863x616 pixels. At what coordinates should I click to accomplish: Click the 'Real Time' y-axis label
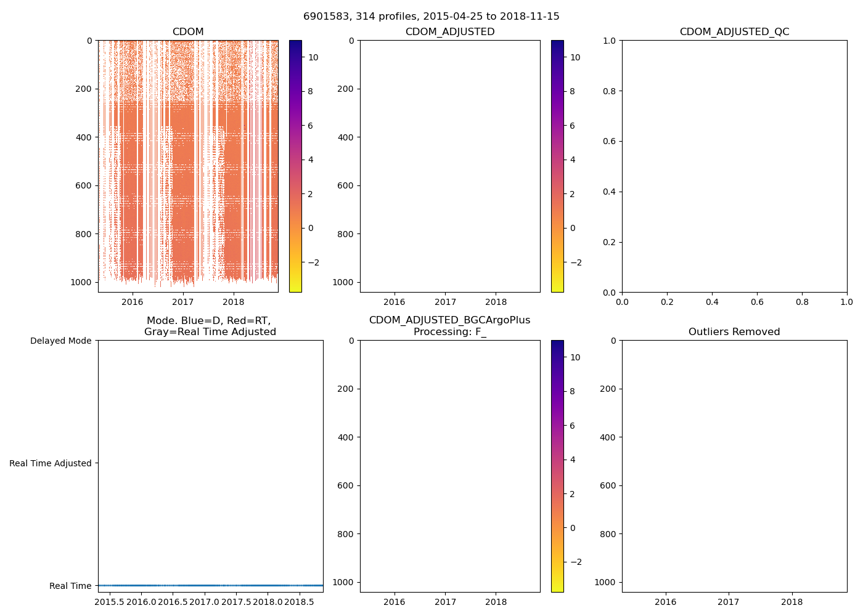tap(70, 586)
